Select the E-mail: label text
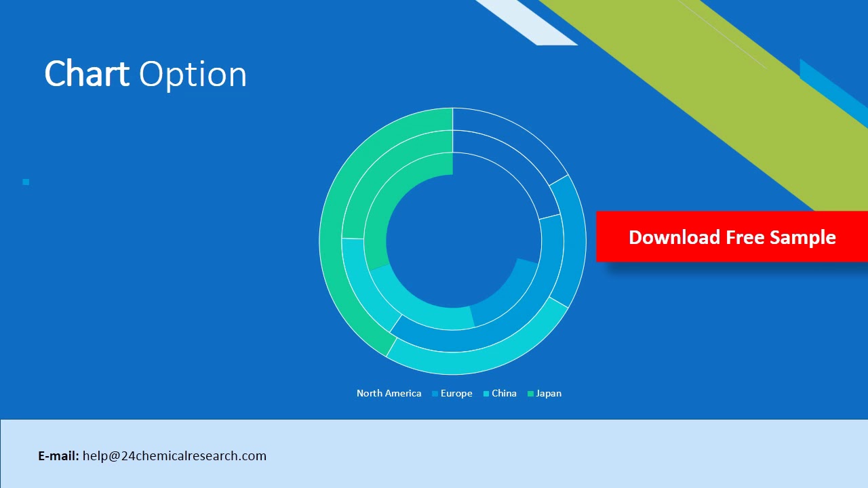The image size is (868, 488). [x=58, y=455]
